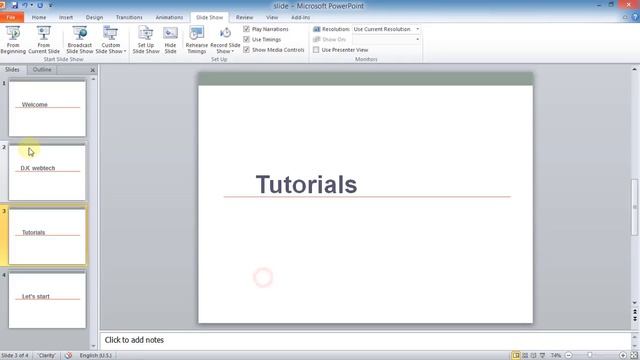This screenshot has width=640, height=360.
Task: Click the PowerPoint application icon
Action: pos(2,5)
